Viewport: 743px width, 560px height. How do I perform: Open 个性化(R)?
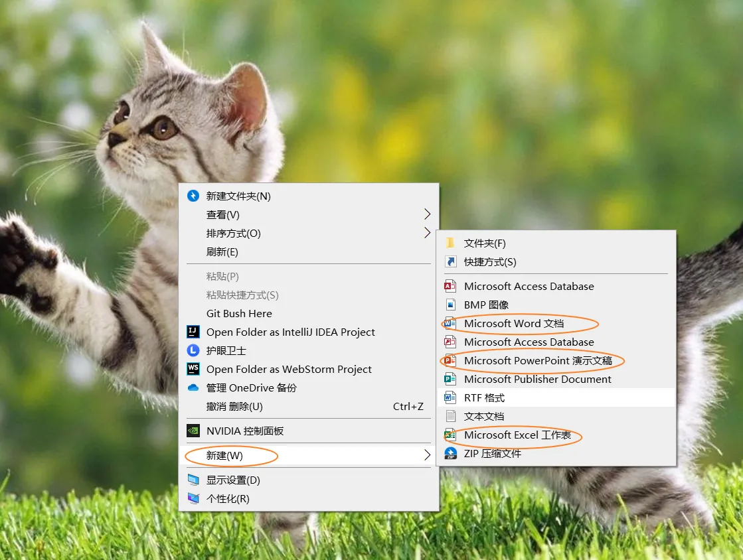[309, 498]
